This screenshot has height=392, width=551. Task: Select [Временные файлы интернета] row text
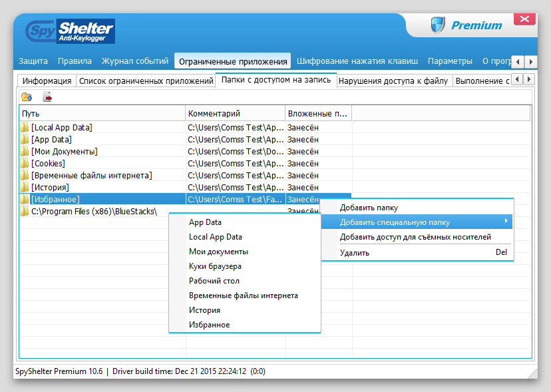(x=91, y=175)
